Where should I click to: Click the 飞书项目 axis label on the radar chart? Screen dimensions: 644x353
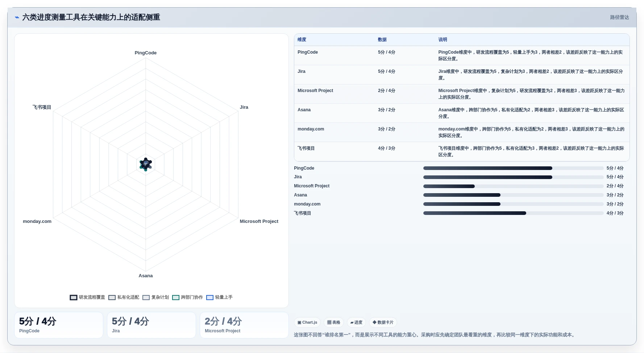(x=42, y=107)
